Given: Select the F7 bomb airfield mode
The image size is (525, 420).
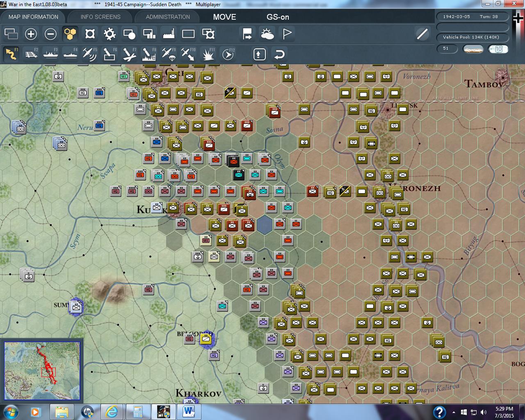Looking at the screenshot, I should point(129,54).
